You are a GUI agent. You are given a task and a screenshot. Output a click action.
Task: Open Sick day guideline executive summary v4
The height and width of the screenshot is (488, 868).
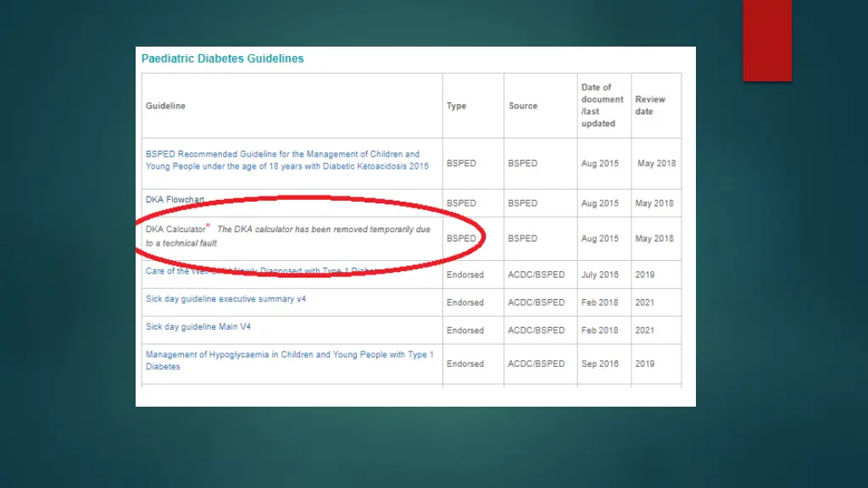click(225, 299)
